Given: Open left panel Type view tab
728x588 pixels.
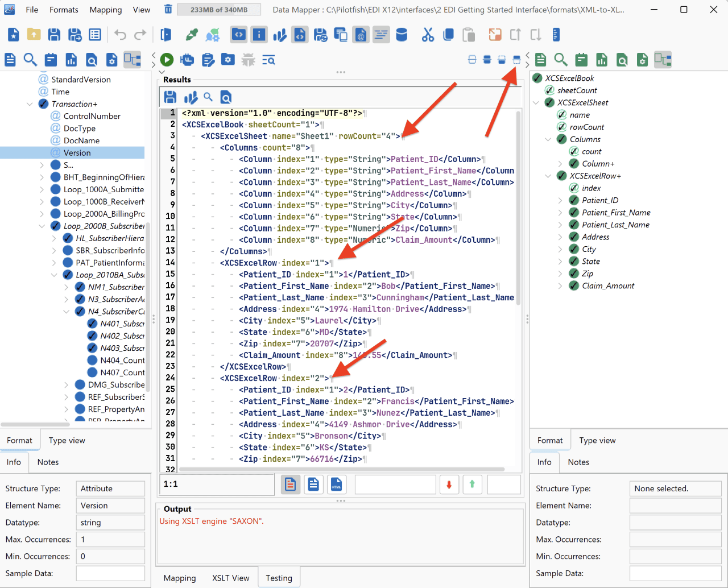Looking at the screenshot, I should tap(67, 440).
